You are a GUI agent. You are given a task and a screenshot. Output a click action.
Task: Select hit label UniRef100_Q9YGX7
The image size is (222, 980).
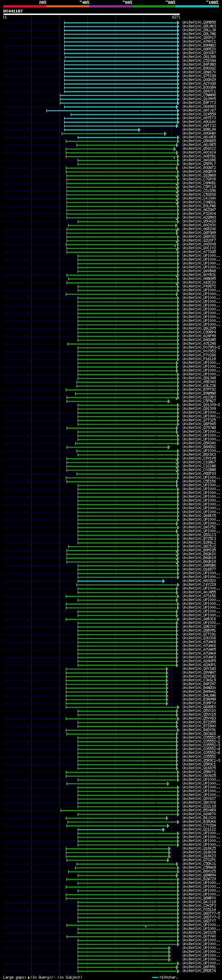pos(199,799)
